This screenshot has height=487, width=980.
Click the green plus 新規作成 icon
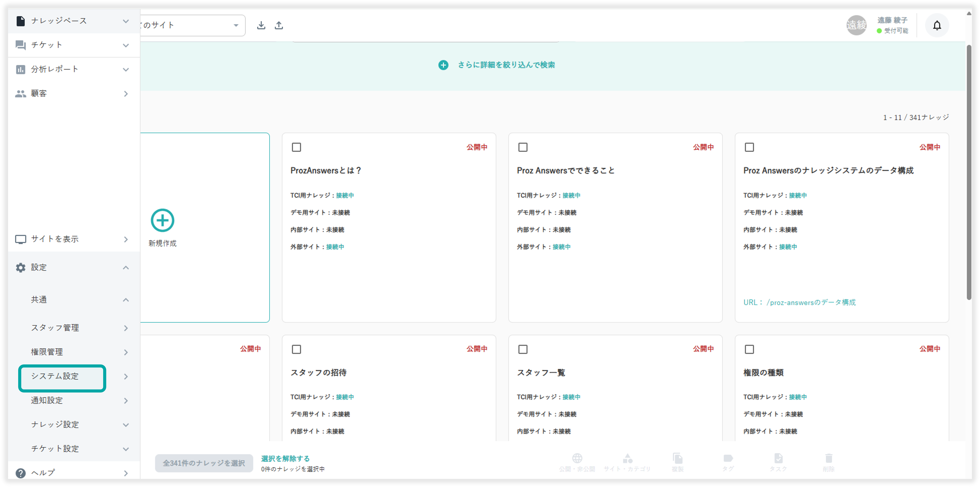coord(163,220)
